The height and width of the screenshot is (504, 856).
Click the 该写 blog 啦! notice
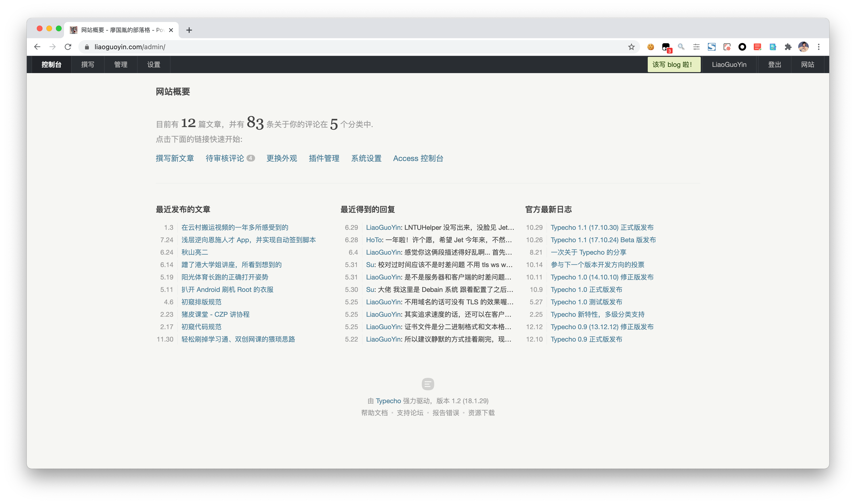point(674,64)
